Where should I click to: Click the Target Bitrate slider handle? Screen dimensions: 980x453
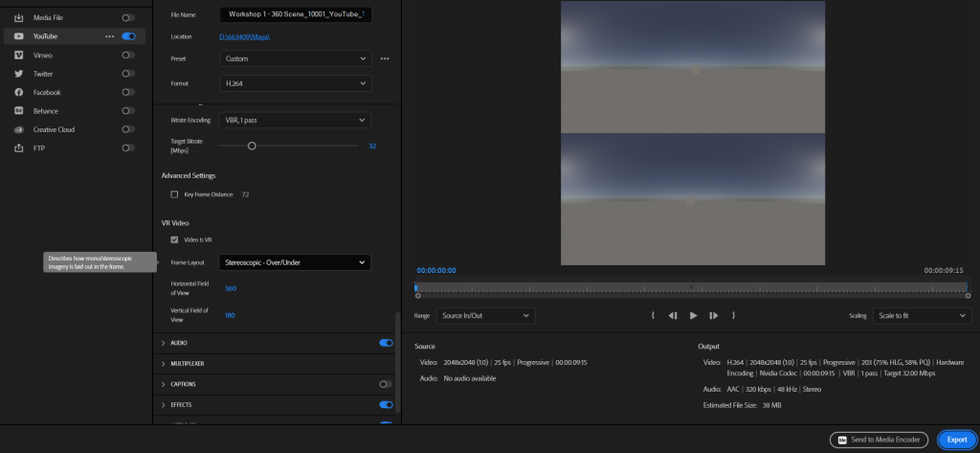coord(252,146)
